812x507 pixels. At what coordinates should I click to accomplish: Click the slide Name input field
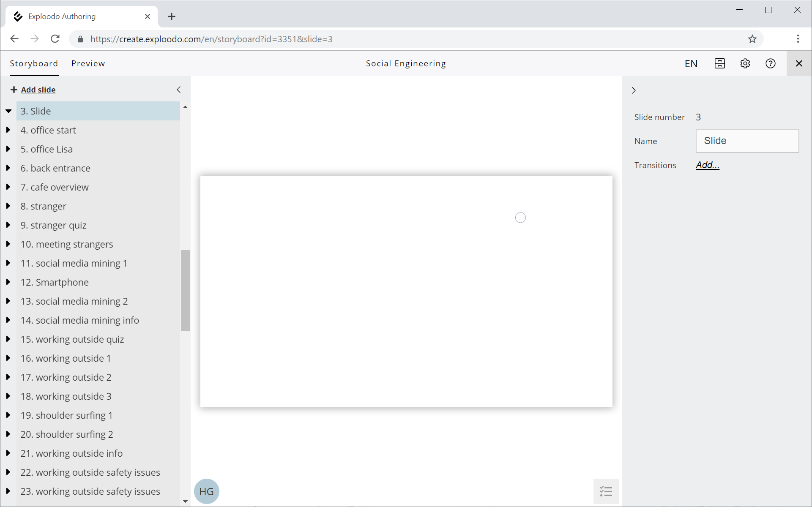tap(747, 141)
